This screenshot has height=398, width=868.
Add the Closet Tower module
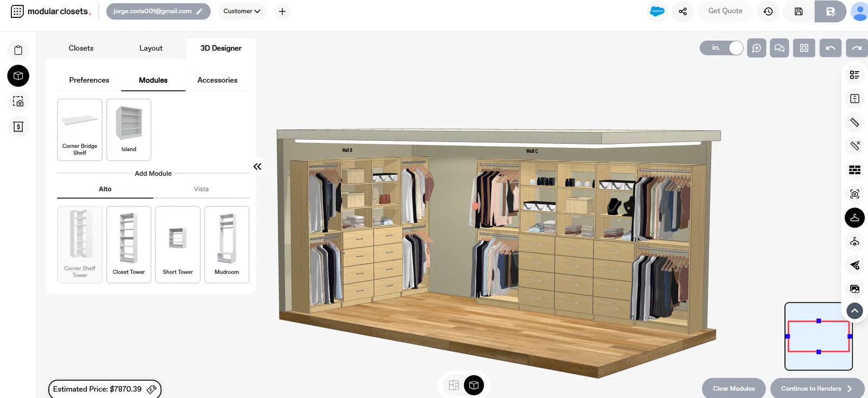click(x=129, y=245)
